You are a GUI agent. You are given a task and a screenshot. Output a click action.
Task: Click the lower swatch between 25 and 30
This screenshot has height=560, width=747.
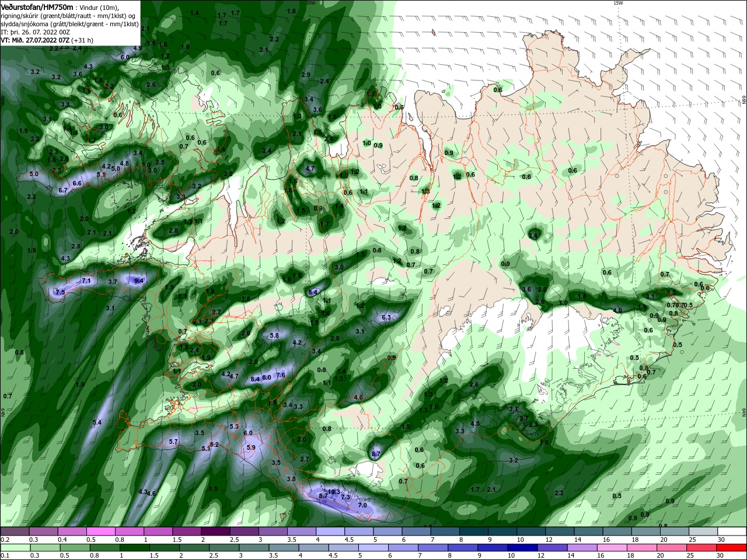pos(703,548)
